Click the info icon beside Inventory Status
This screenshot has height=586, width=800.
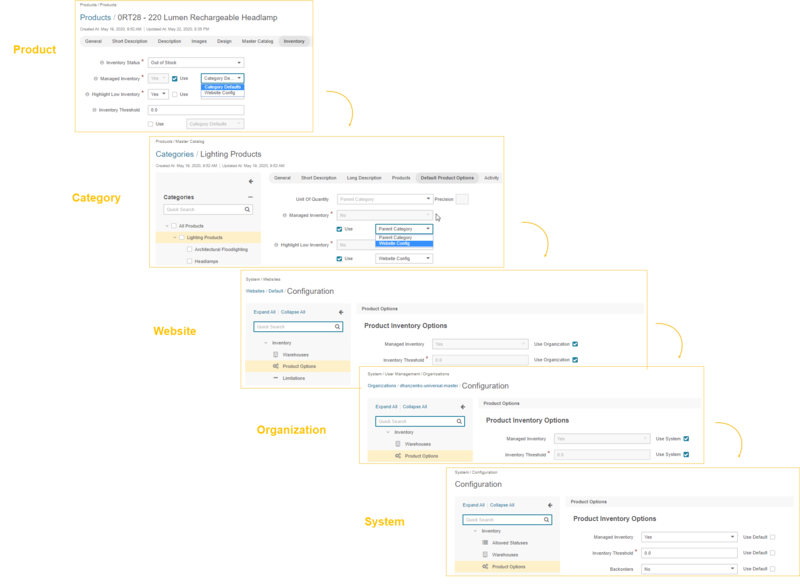click(x=102, y=62)
